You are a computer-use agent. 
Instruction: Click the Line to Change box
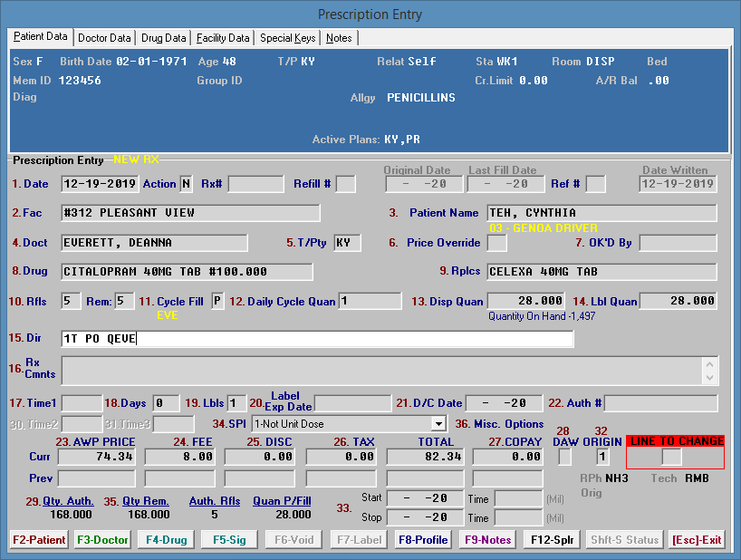671,457
